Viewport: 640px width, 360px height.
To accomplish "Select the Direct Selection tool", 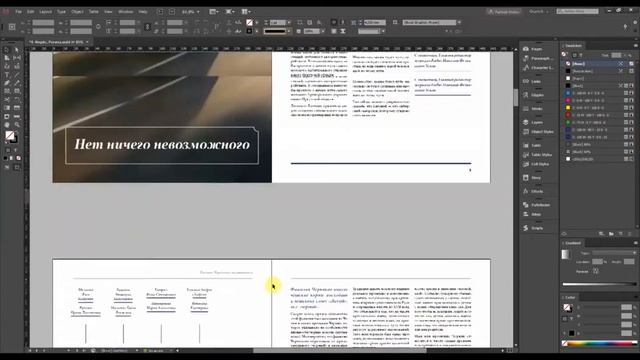I will pos(17,50).
